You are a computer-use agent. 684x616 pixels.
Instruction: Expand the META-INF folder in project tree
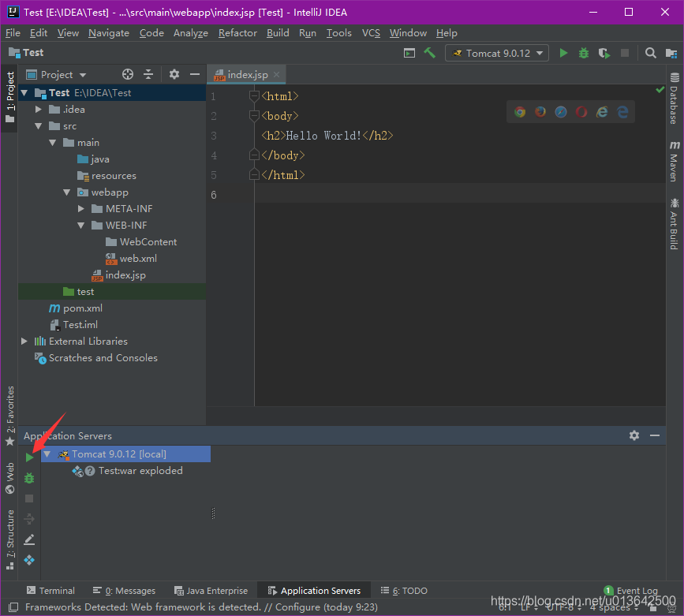82,209
